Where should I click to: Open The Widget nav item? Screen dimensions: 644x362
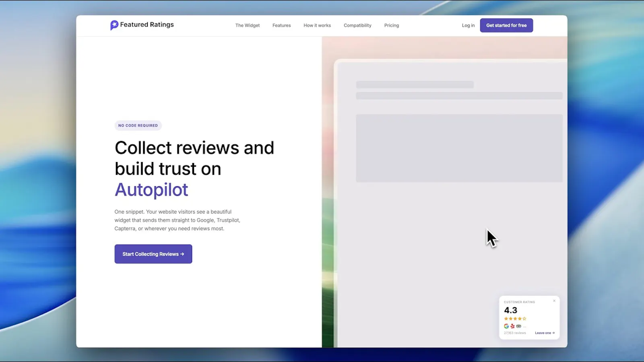click(248, 25)
